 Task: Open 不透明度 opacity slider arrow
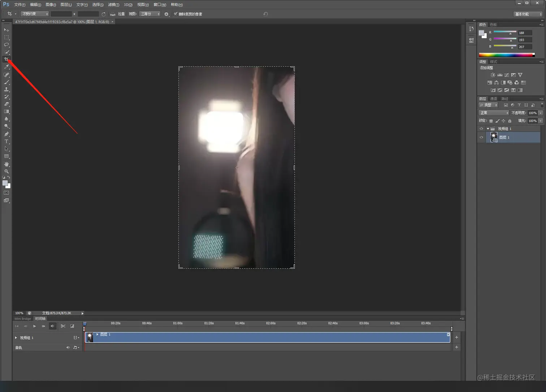pos(541,113)
